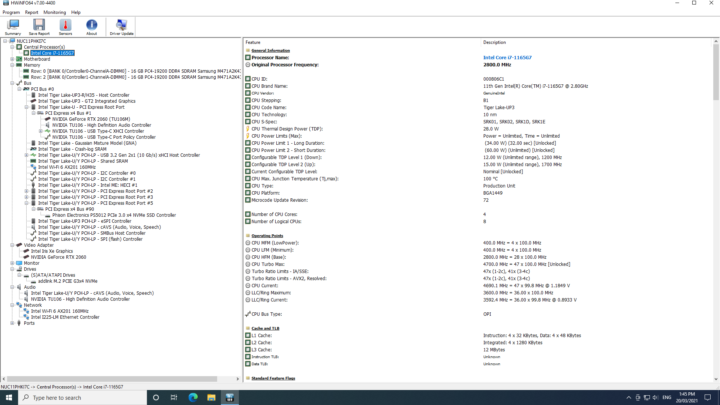The height and width of the screenshot is (405, 720).
Task: Click the Cache and TLB section header
Action: click(x=265, y=328)
